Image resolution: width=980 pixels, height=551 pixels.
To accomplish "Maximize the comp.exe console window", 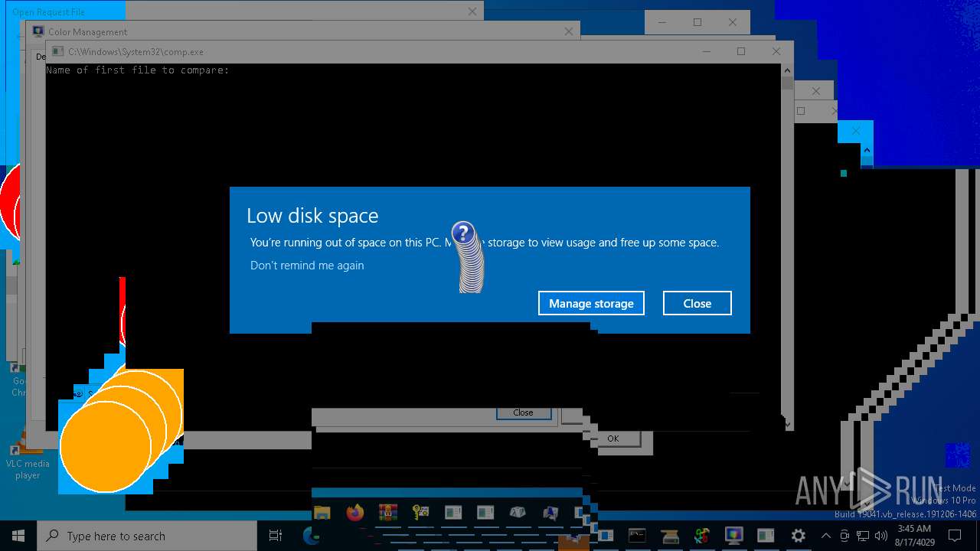I will (x=740, y=51).
